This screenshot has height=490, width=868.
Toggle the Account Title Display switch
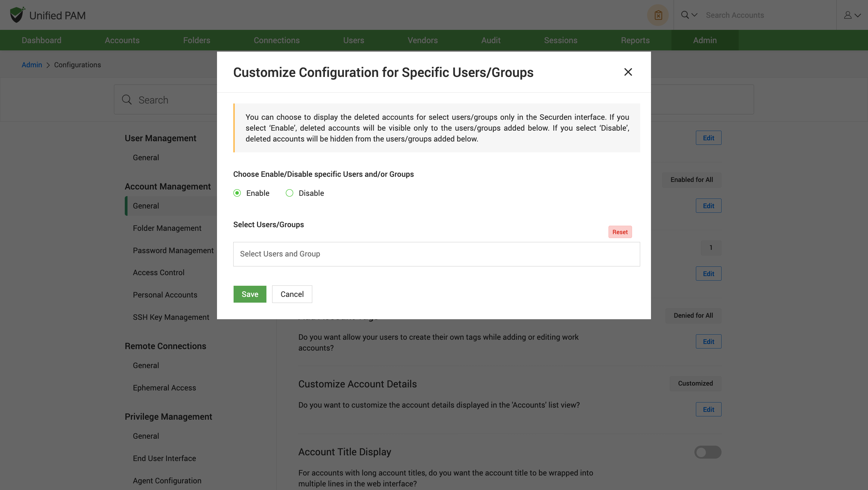tap(708, 452)
